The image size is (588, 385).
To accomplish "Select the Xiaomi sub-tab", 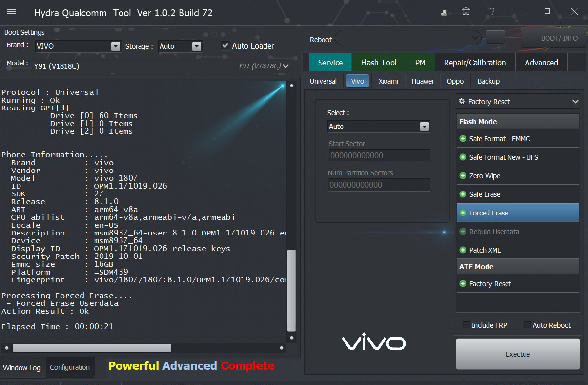I will point(388,81).
